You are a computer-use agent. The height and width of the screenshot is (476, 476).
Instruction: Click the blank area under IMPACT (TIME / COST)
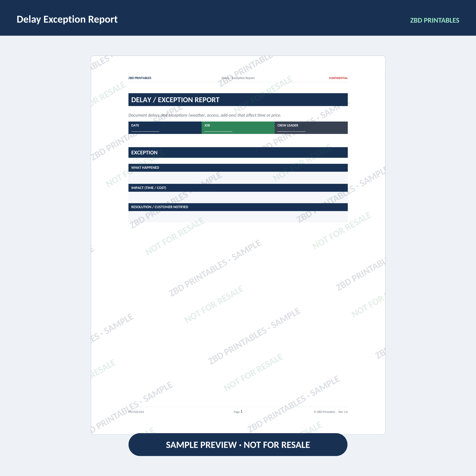(238, 197)
